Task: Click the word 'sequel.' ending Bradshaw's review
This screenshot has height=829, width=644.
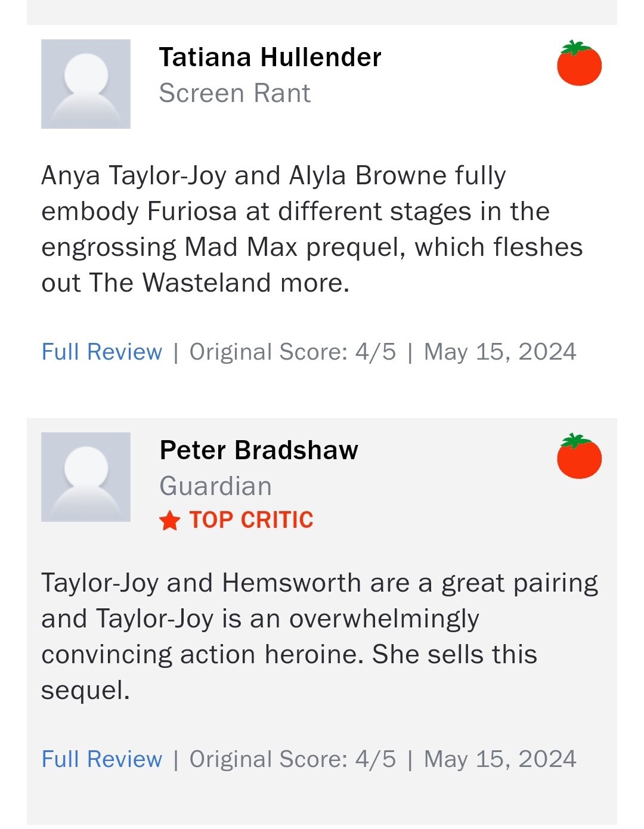Action: (x=85, y=690)
